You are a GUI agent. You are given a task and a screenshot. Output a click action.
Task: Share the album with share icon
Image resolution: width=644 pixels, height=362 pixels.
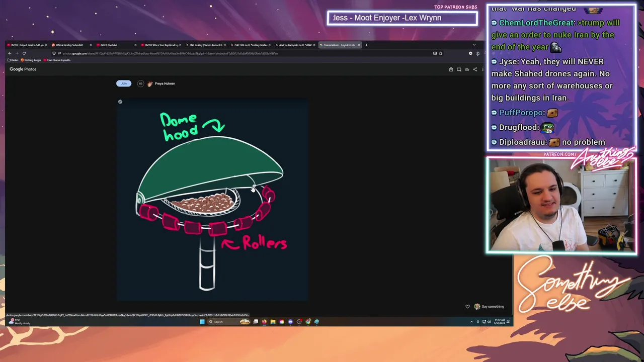475,69
